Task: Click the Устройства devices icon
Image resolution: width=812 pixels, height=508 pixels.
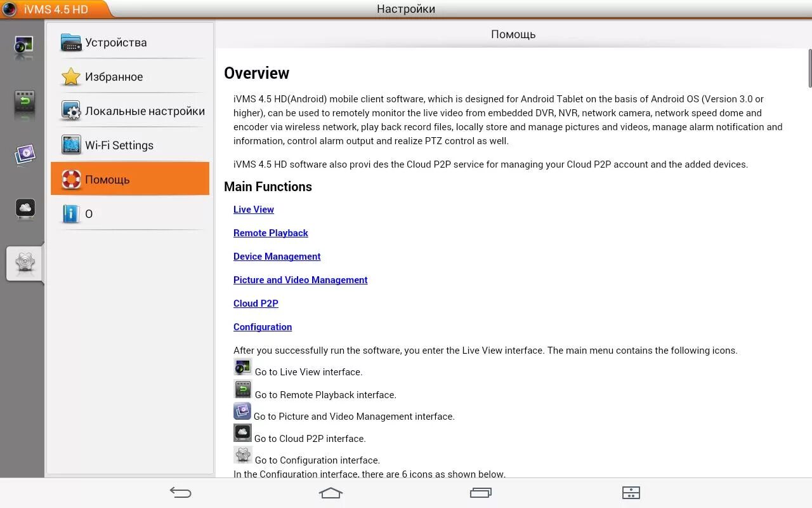Action: [71, 43]
